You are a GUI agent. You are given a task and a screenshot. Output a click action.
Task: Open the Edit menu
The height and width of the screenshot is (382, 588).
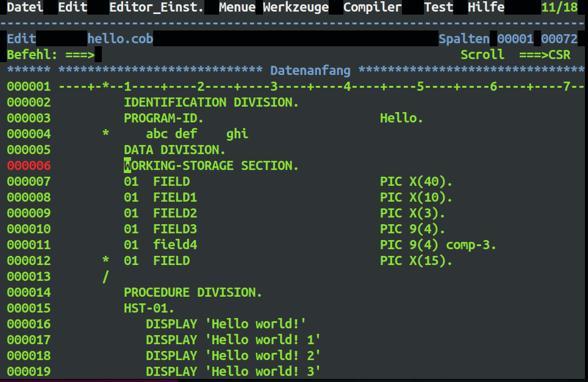click(73, 7)
